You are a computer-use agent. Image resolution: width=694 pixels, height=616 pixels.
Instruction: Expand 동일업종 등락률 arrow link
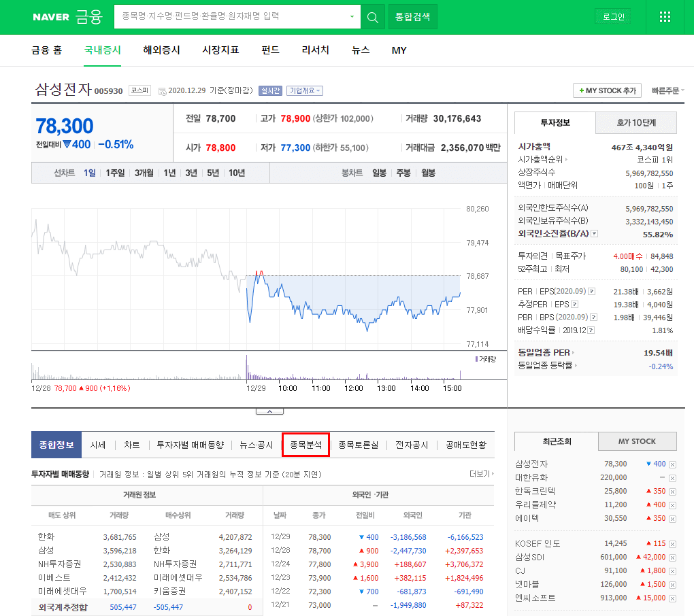(x=548, y=366)
